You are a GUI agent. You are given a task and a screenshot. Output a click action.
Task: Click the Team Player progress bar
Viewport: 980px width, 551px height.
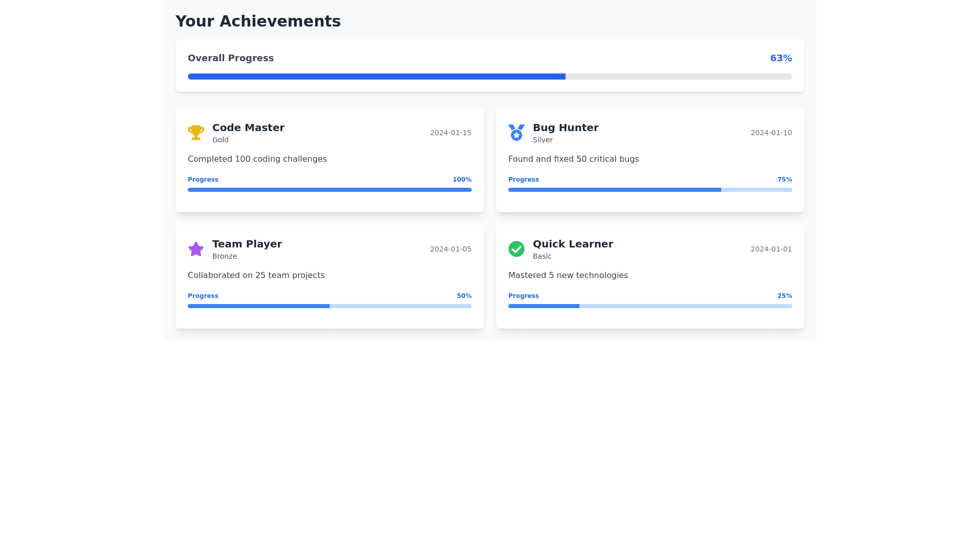[x=330, y=306]
